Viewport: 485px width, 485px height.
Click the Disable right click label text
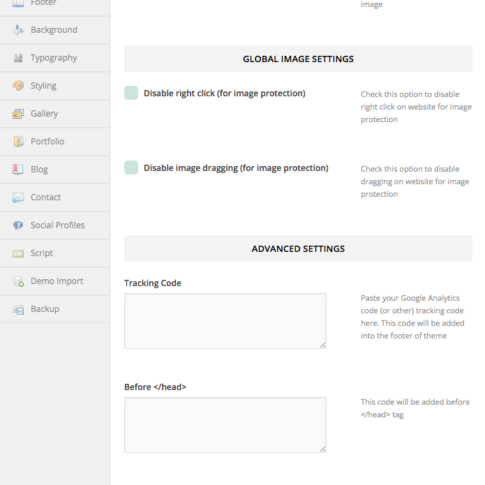click(x=224, y=93)
